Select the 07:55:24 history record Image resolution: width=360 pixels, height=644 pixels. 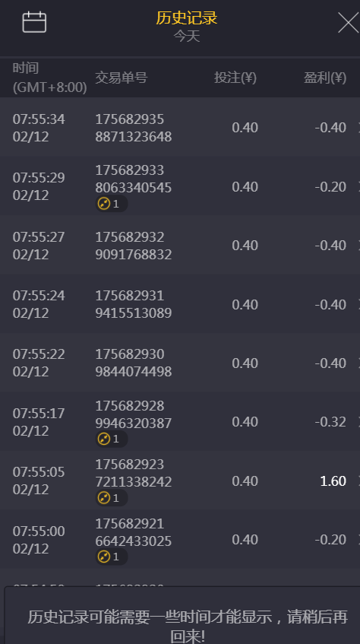point(180,304)
